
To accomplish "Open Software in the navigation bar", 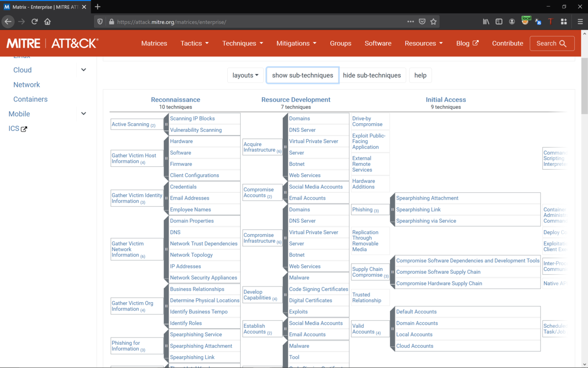I will (x=378, y=43).
